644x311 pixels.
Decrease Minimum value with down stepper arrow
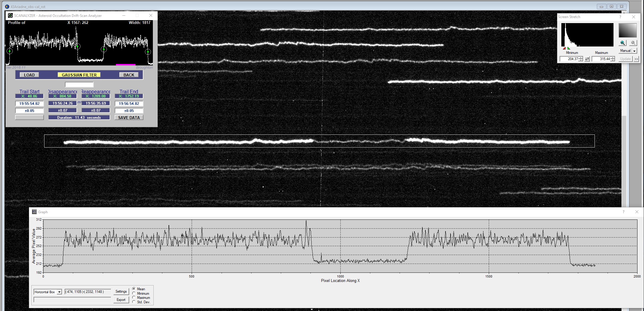[581, 60]
